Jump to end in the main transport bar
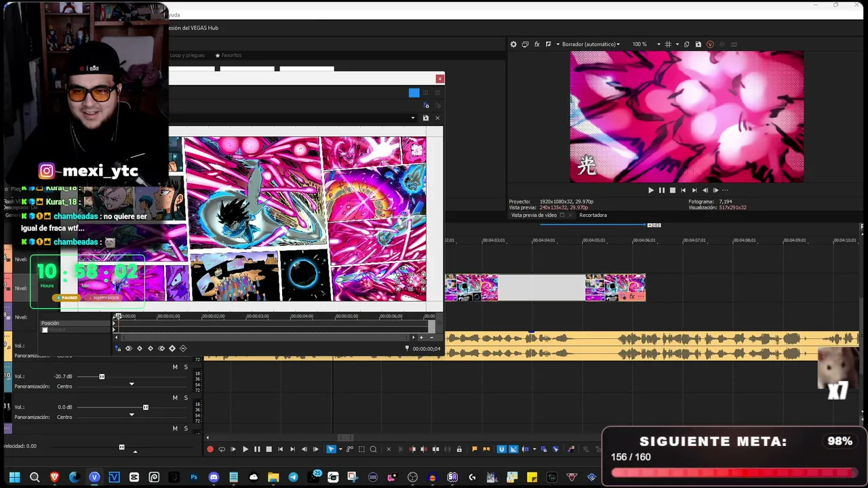The width and height of the screenshot is (868, 488). click(x=292, y=449)
